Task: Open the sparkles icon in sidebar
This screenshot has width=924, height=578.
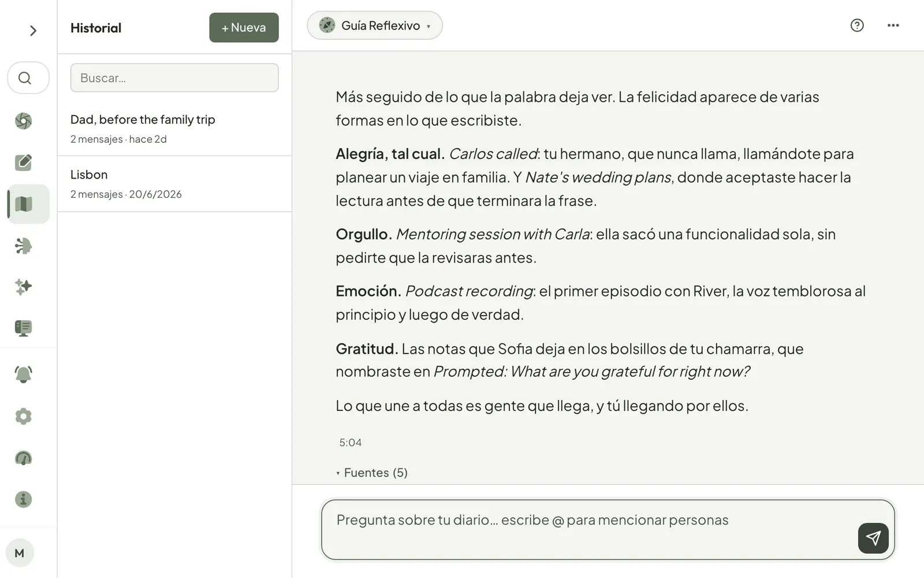Action: click(23, 287)
